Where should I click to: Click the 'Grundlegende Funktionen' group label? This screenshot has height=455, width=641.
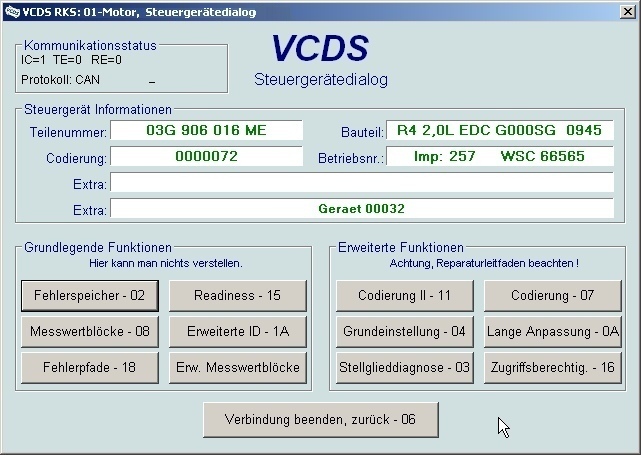pyautogui.click(x=98, y=247)
